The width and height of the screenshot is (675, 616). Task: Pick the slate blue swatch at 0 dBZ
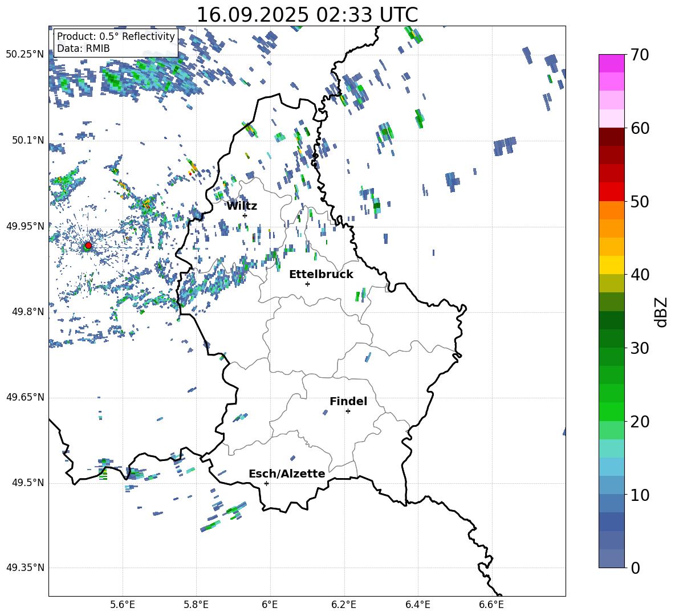pos(611,558)
